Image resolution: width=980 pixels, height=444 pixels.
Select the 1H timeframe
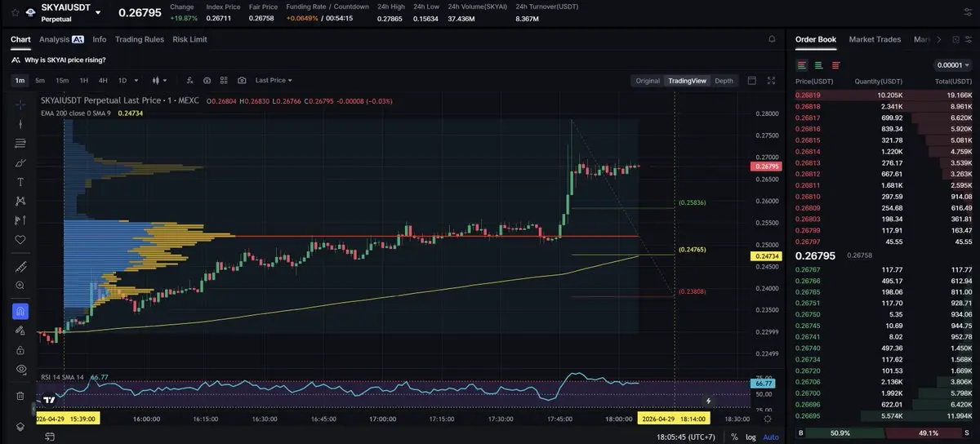click(83, 81)
